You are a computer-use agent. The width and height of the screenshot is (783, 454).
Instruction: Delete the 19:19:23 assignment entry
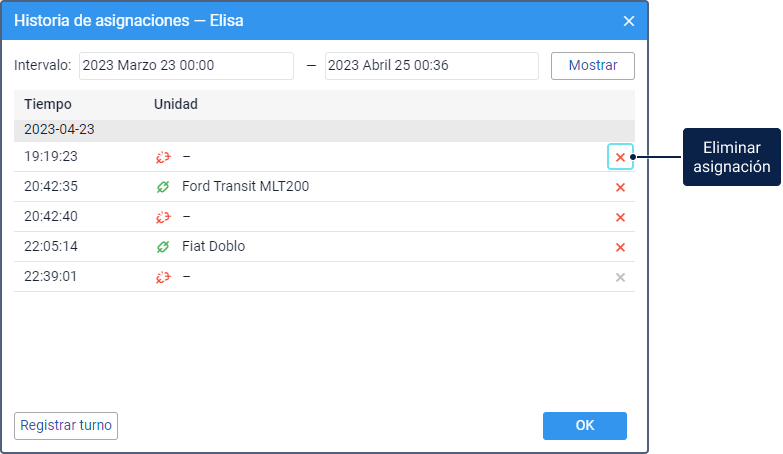click(620, 157)
